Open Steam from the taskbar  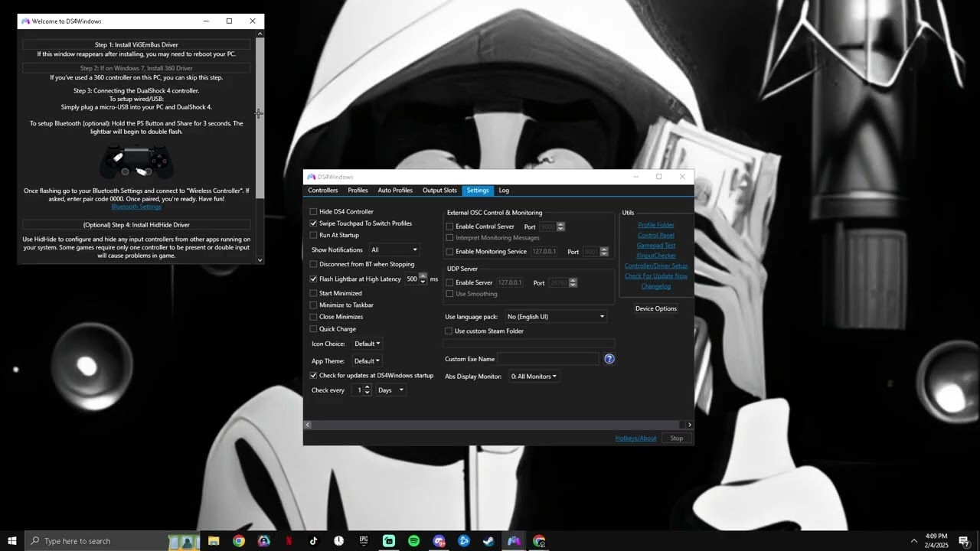click(488, 541)
